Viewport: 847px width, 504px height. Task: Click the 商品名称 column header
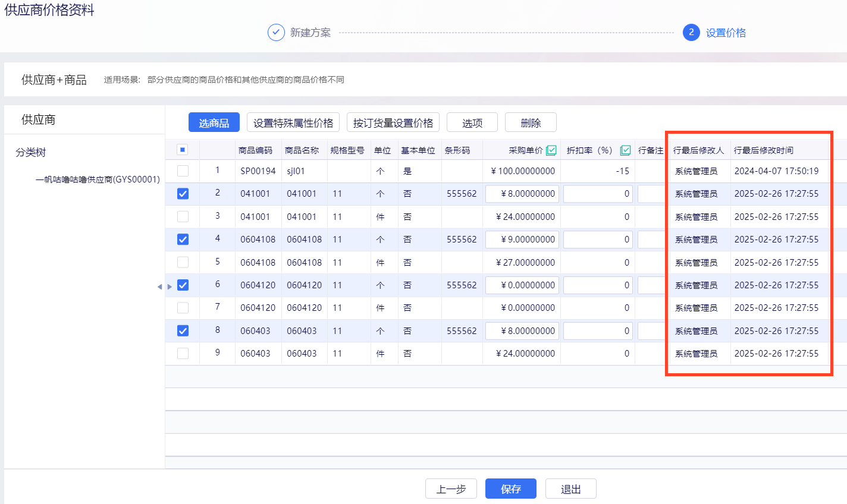[x=302, y=150]
